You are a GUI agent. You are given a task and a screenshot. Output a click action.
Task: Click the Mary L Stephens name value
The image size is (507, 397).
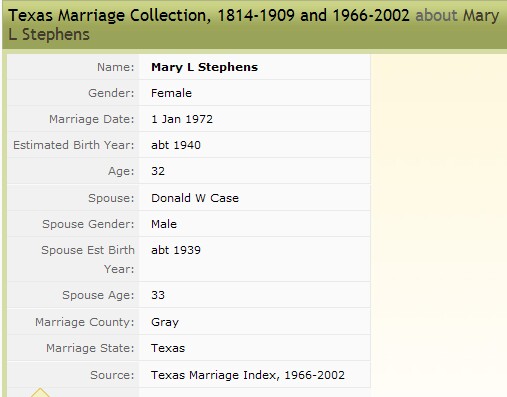coord(204,67)
